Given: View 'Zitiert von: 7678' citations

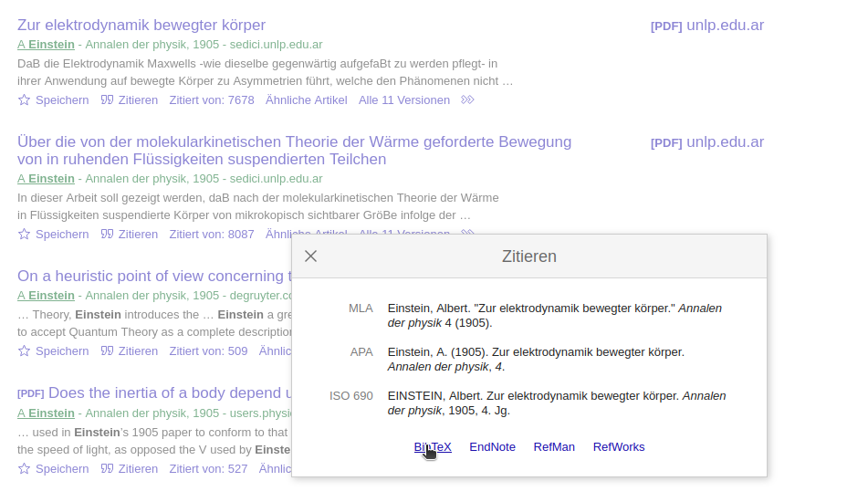Looking at the screenshot, I should pos(212,100).
